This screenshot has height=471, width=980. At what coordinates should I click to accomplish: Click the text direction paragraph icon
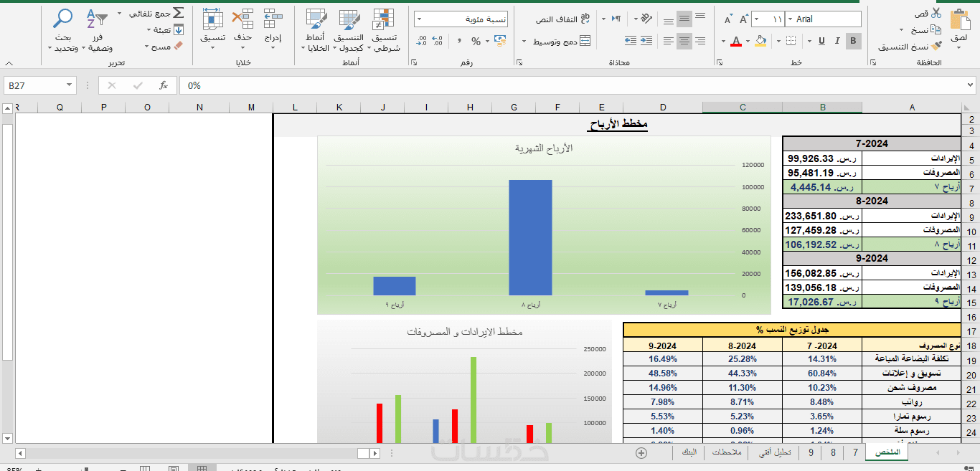pyautogui.click(x=616, y=19)
